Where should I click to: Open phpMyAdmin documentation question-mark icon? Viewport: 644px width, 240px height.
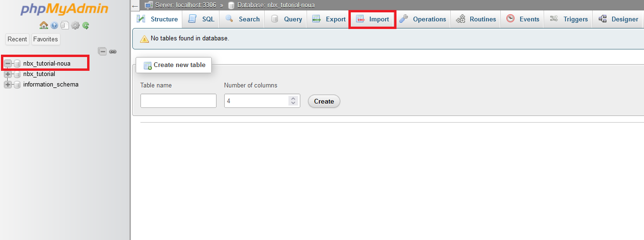[54, 26]
